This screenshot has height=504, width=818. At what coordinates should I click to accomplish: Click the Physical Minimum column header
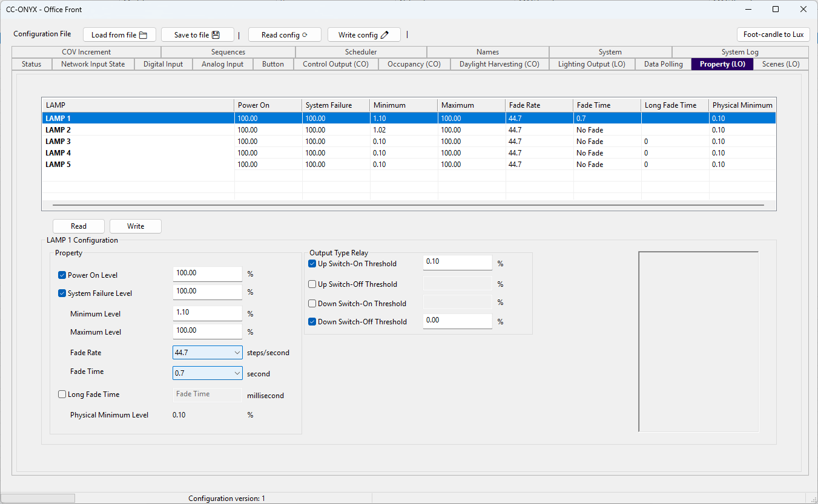click(x=742, y=105)
